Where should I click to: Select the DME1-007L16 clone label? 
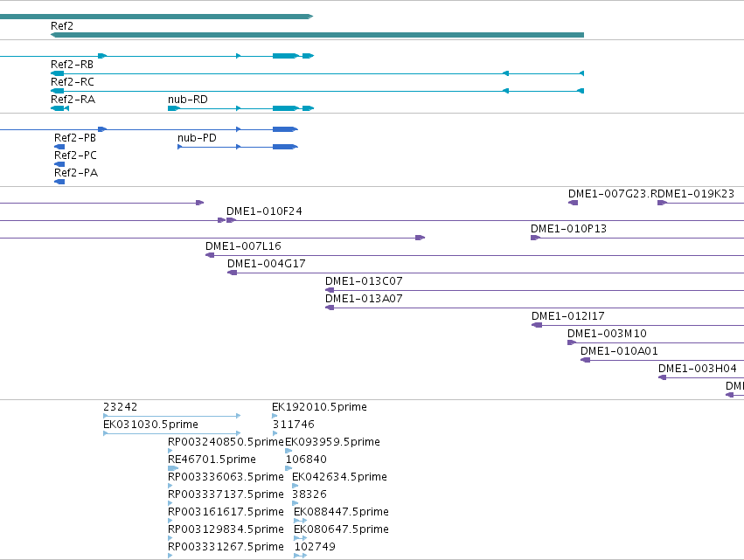tap(243, 246)
